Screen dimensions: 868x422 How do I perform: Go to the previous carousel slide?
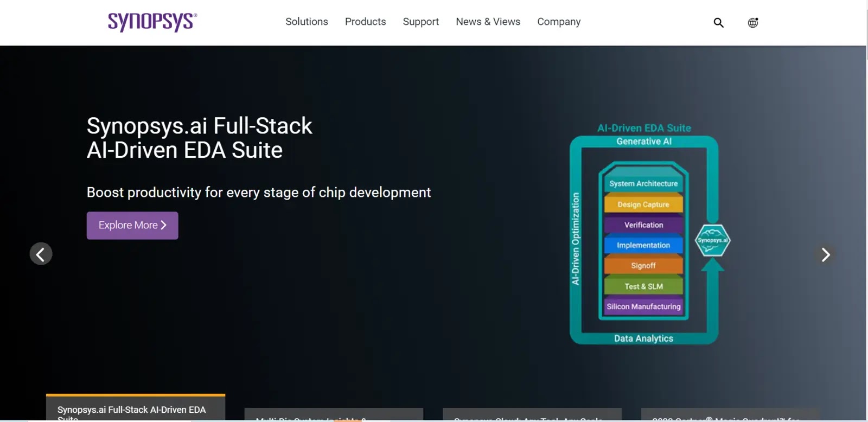41,254
